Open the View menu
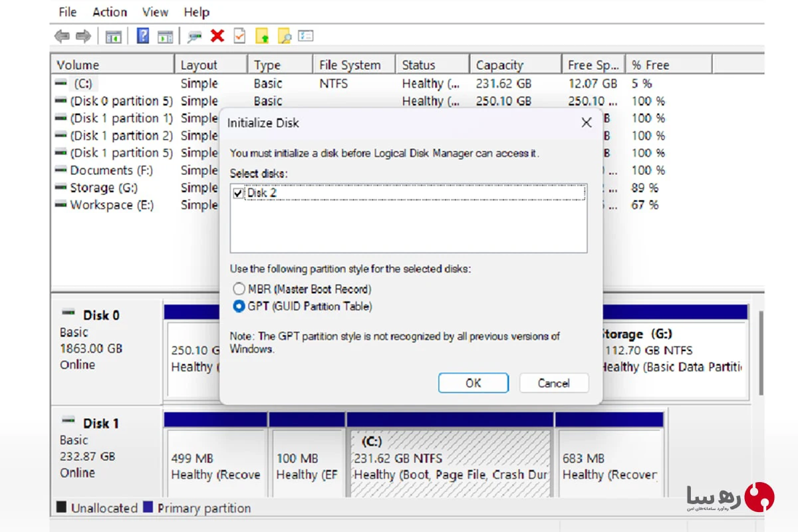This screenshot has height=532, width=798. pyautogui.click(x=155, y=12)
